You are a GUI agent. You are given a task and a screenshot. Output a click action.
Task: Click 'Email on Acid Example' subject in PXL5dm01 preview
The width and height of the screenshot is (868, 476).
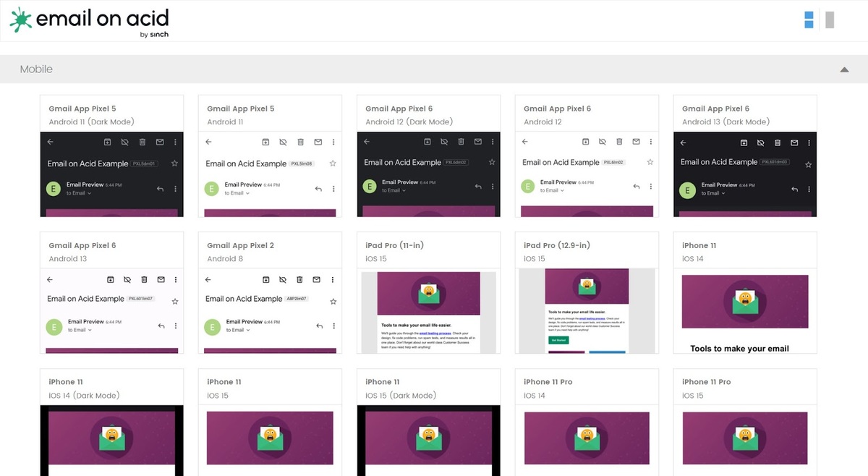pos(88,163)
